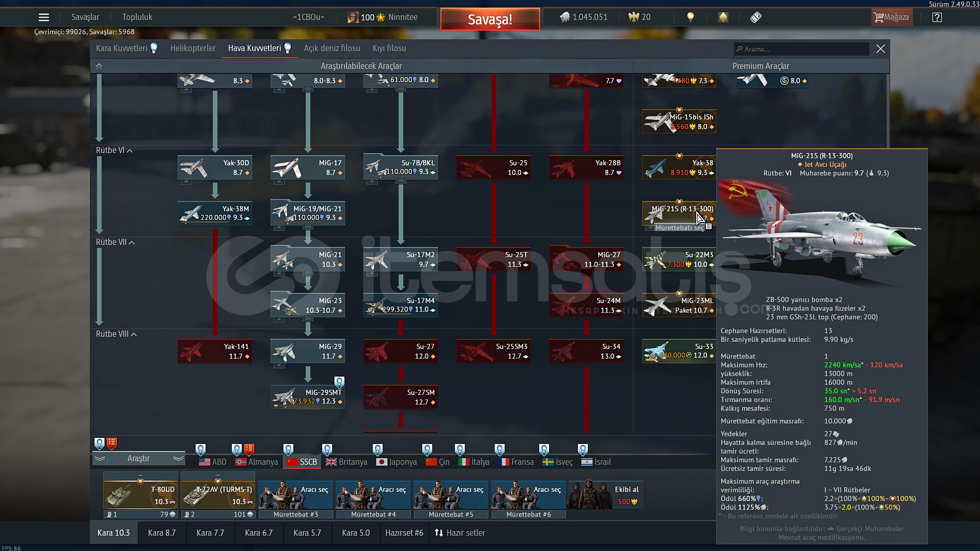980x551 pixels.
Task: Select the MiG-23ML Paket premium
Action: 679,306
